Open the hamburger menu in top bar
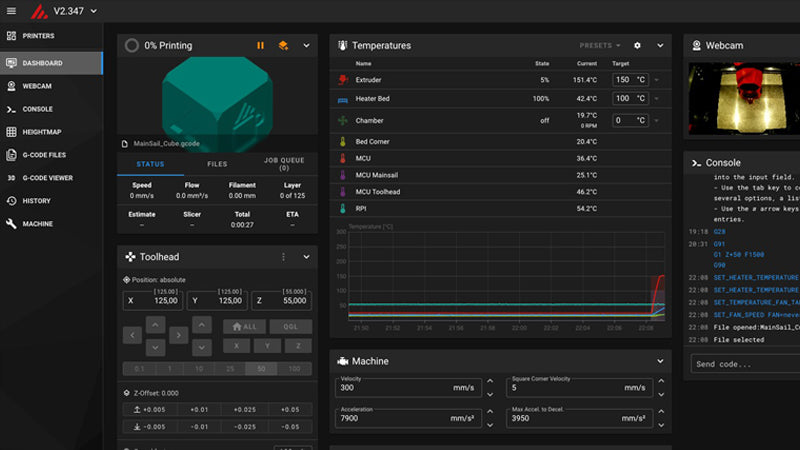Viewport: 800px width, 450px height. [x=12, y=11]
